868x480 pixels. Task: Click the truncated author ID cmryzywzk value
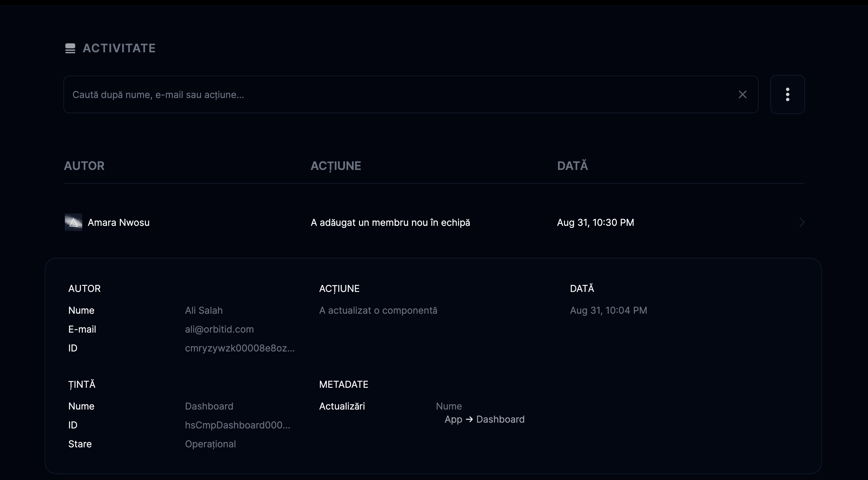coord(239,348)
